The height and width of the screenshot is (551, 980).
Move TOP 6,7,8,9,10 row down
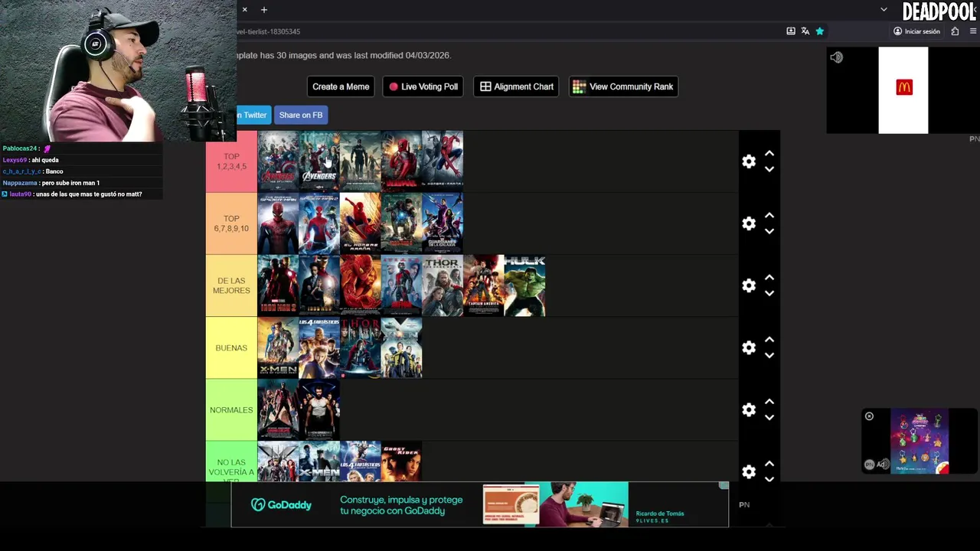pos(769,231)
